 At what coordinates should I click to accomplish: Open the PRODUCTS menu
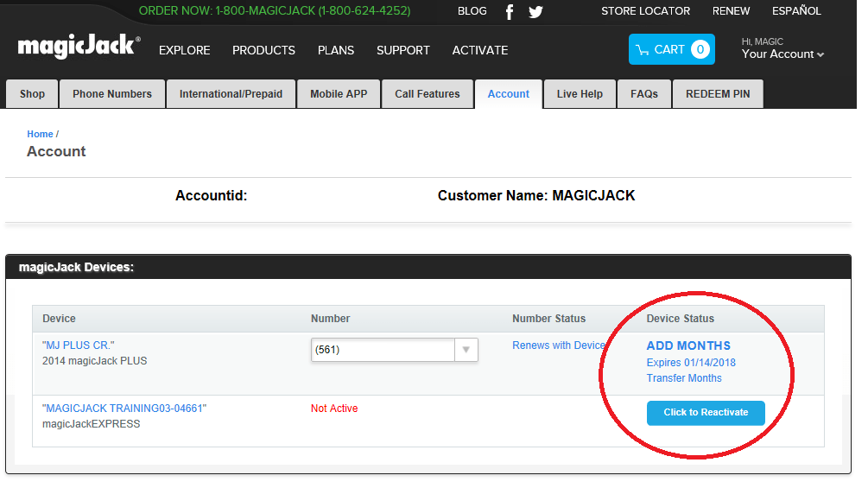click(x=263, y=50)
